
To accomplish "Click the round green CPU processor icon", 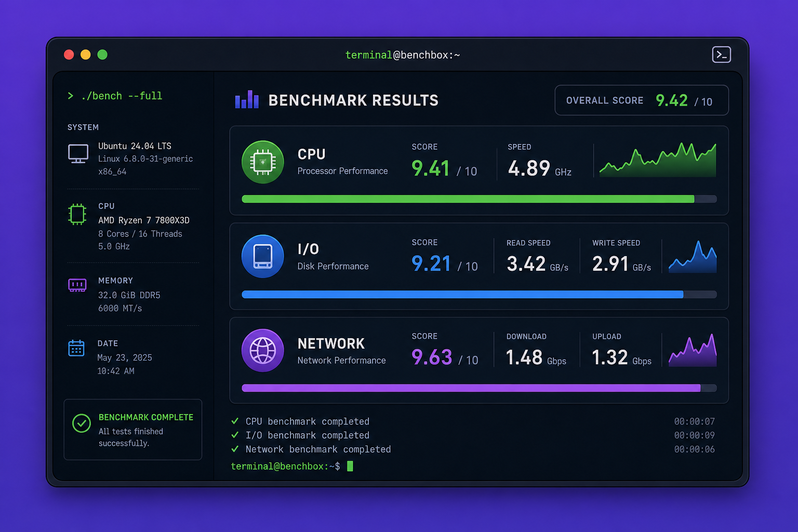I will 263,162.
